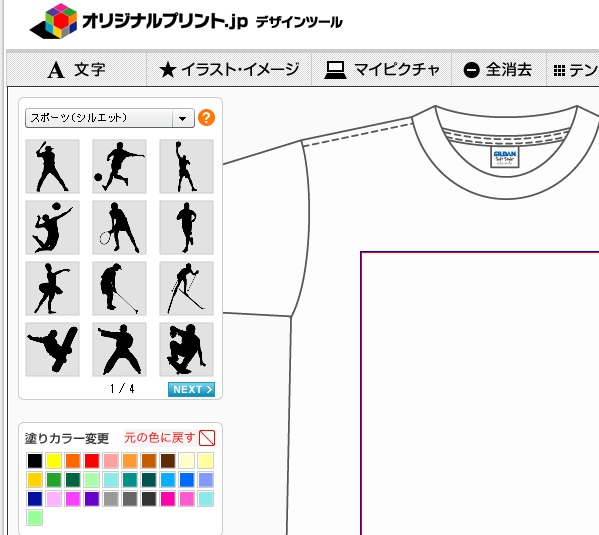Screen dimensions: 599x535
Task: Select the ballet dancer silhouette
Action: pos(52,289)
